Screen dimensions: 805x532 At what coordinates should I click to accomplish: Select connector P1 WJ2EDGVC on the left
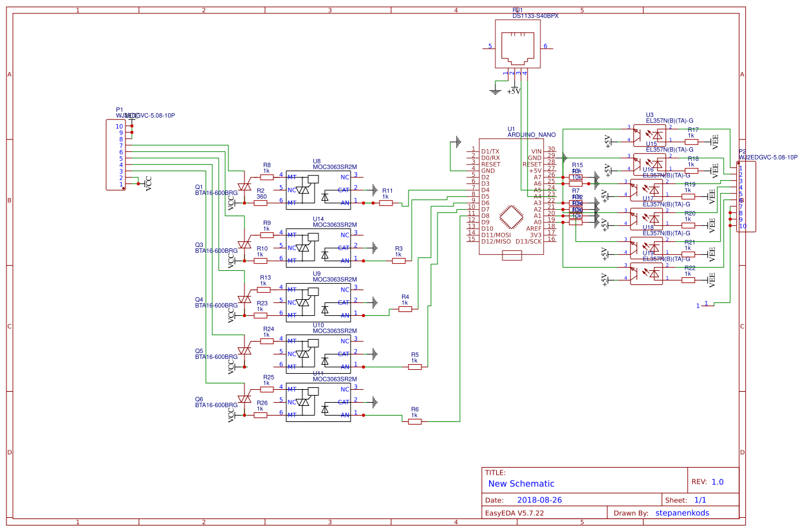pyautogui.click(x=116, y=154)
